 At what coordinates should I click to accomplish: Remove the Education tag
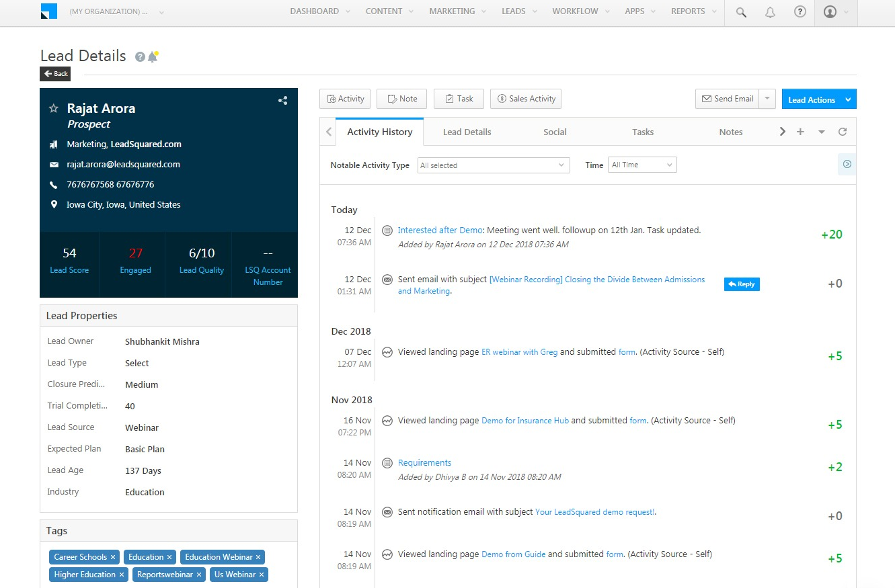(x=169, y=557)
